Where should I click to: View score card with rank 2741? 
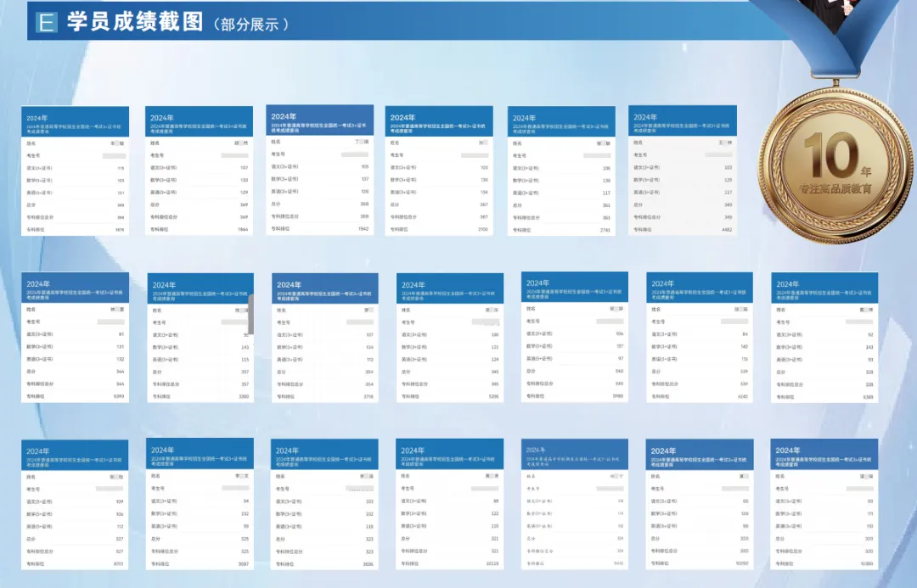(561, 171)
